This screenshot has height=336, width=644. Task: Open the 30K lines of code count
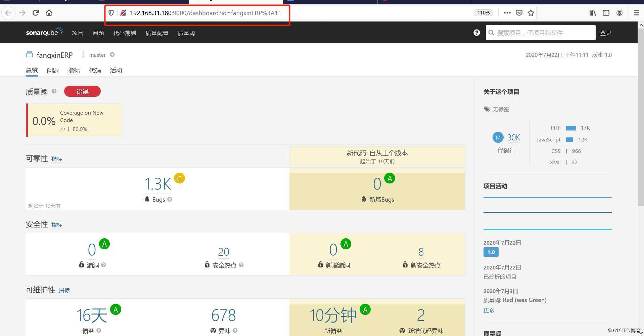[x=514, y=137]
